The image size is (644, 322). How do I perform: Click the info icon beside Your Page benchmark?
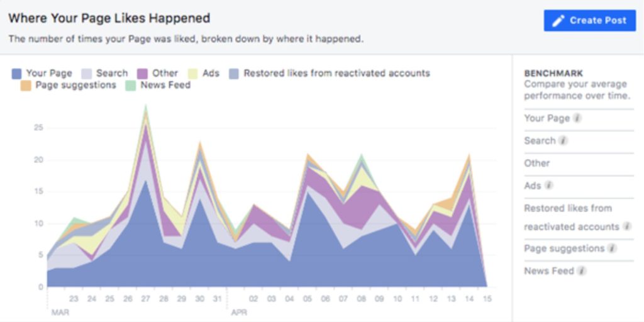click(577, 118)
